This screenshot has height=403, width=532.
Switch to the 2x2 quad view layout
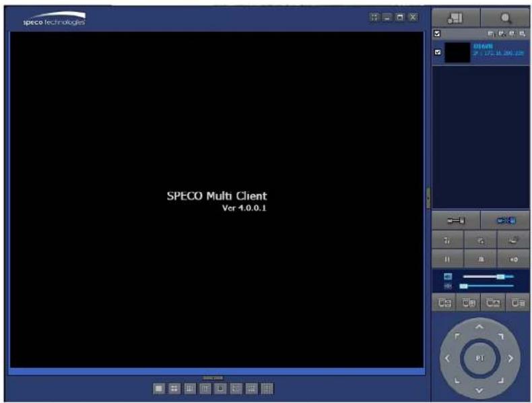click(x=174, y=388)
